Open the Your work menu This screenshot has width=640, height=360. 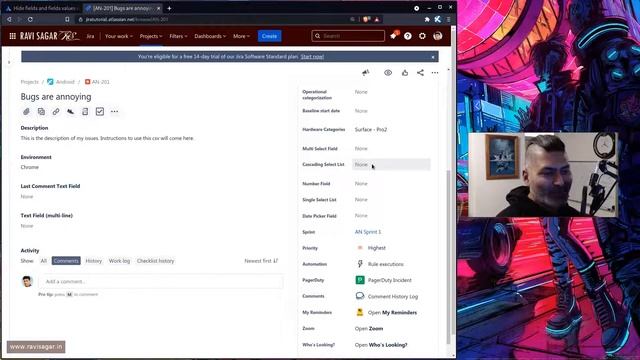[118, 36]
